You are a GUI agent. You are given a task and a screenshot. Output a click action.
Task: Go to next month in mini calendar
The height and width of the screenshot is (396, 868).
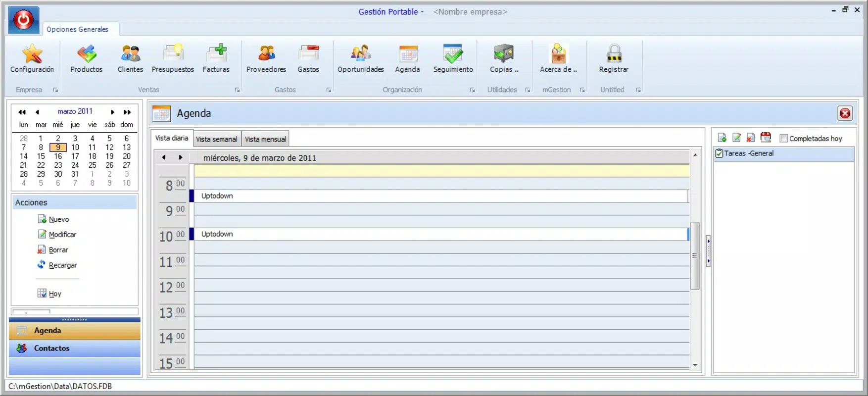pos(112,112)
